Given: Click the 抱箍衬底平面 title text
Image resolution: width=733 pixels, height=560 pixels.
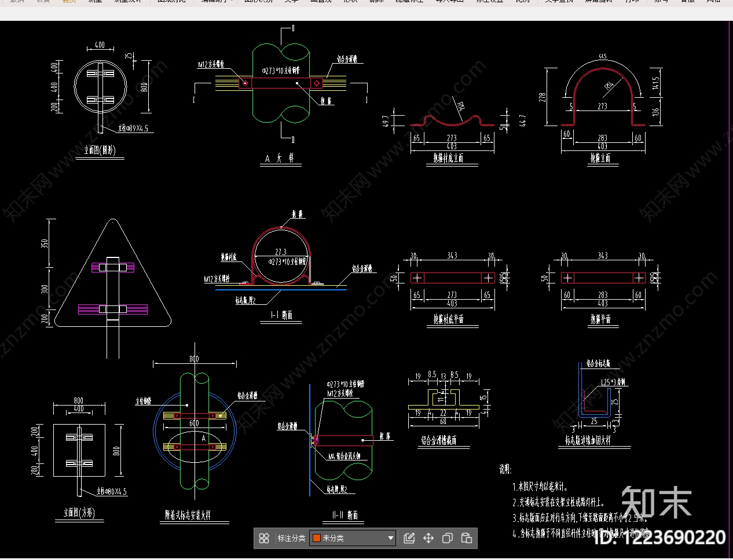Looking at the screenshot, I should tap(449, 319).
